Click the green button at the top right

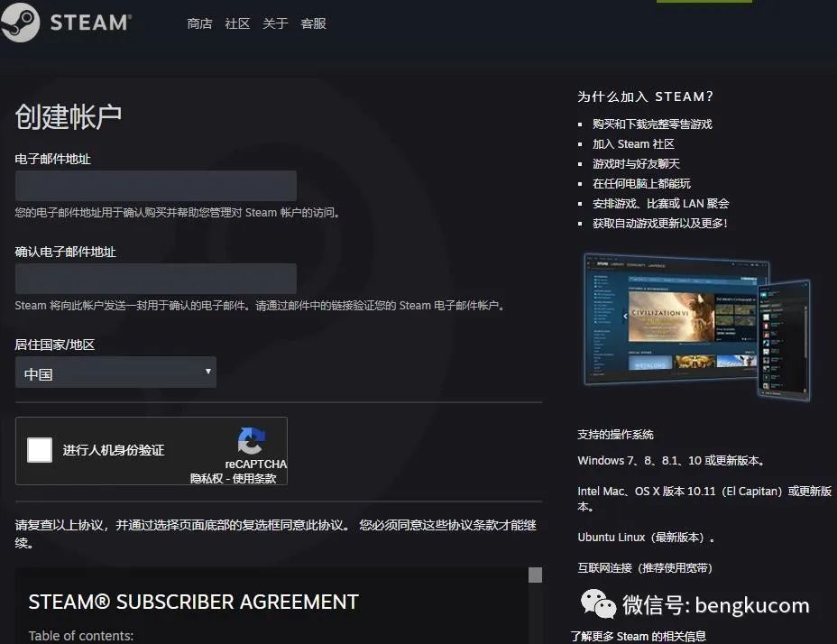coord(704,1)
